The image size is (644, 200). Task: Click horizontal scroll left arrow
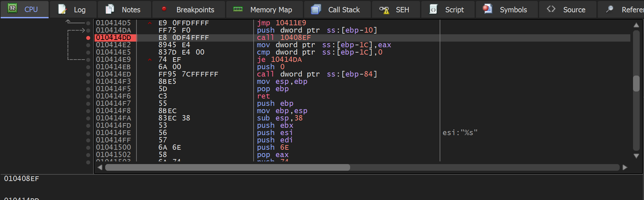coord(100,167)
